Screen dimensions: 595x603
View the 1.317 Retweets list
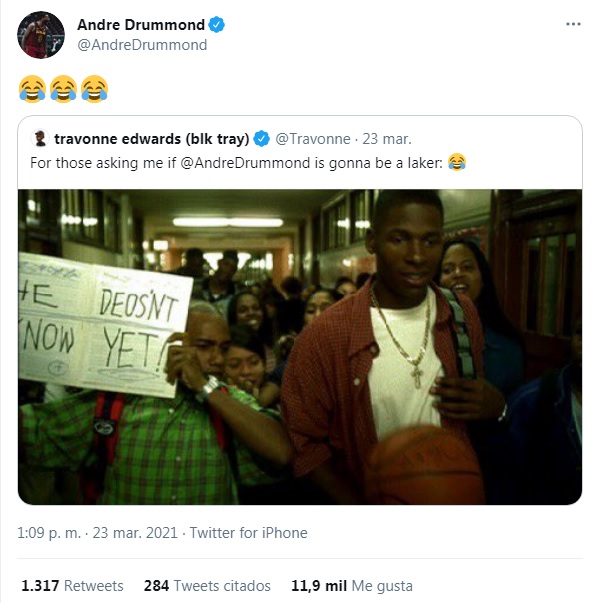click(x=72, y=586)
